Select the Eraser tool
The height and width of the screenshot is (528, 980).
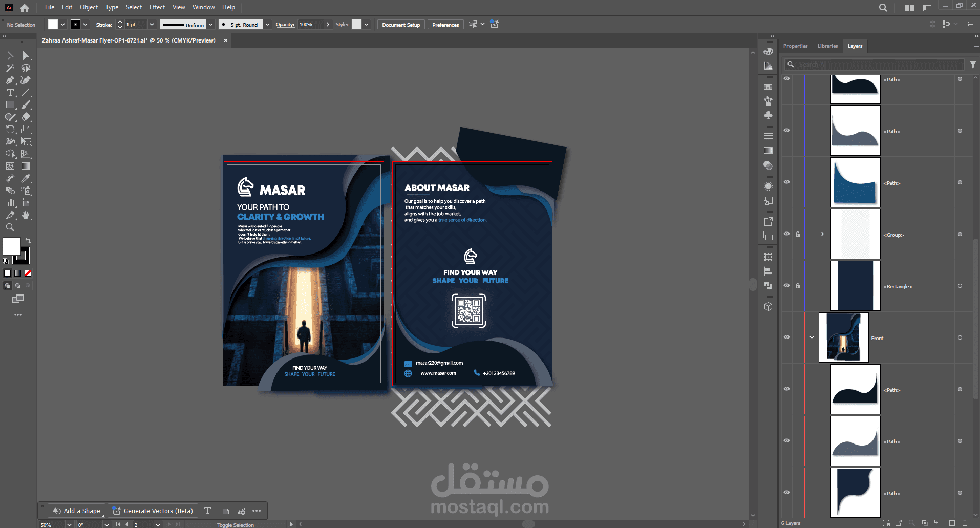click(26, 117)
